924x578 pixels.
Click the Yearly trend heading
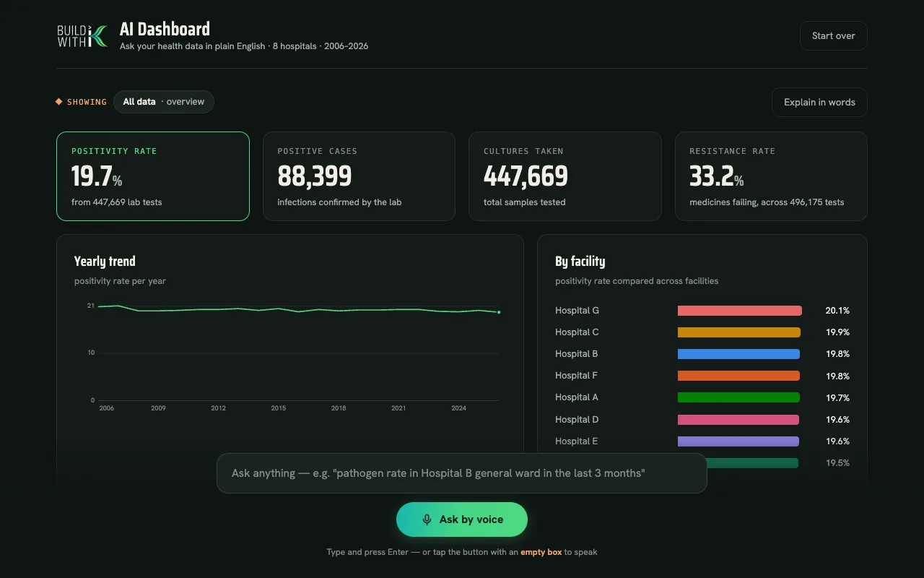coord(105,262)
